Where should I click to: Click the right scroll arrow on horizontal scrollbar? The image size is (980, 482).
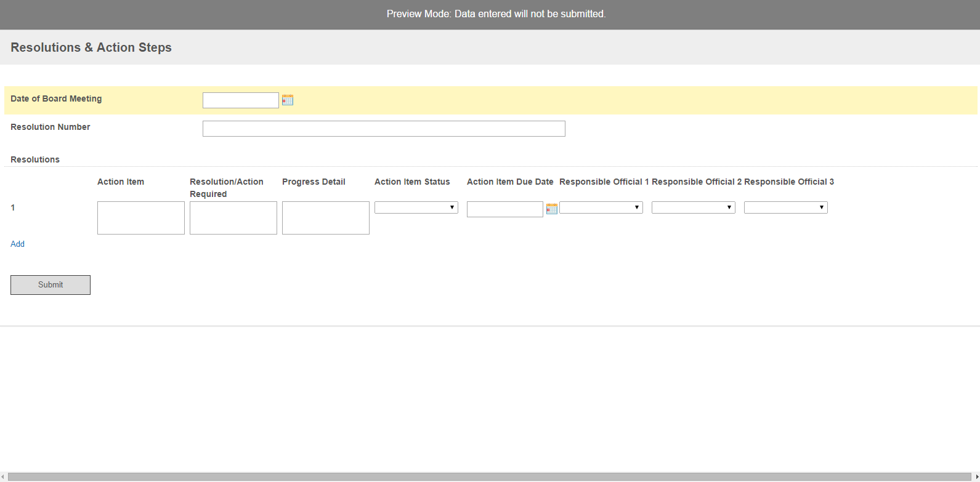point(976,477)
